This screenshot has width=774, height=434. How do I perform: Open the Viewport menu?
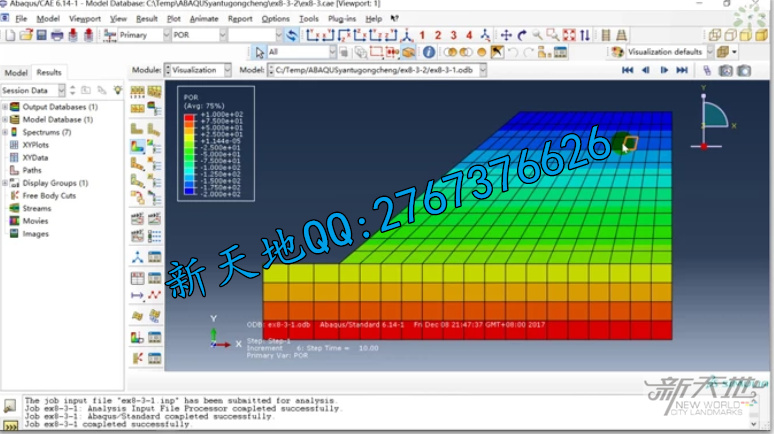pos(84,19)
